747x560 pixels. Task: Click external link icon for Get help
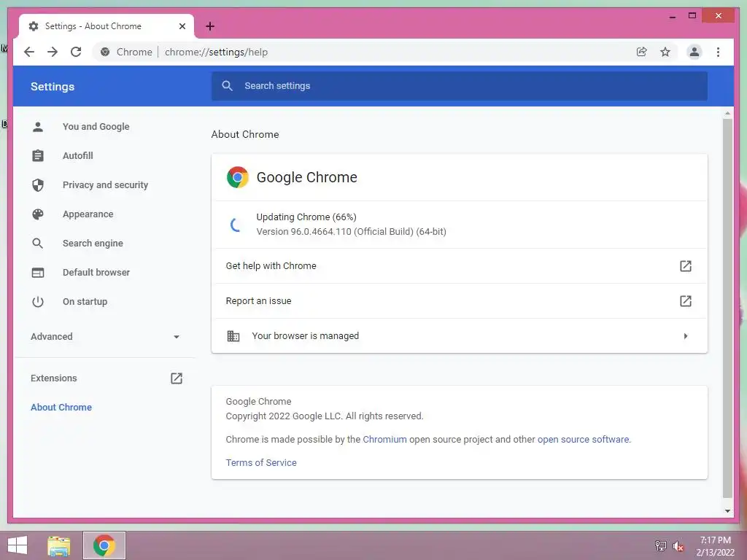685,265
